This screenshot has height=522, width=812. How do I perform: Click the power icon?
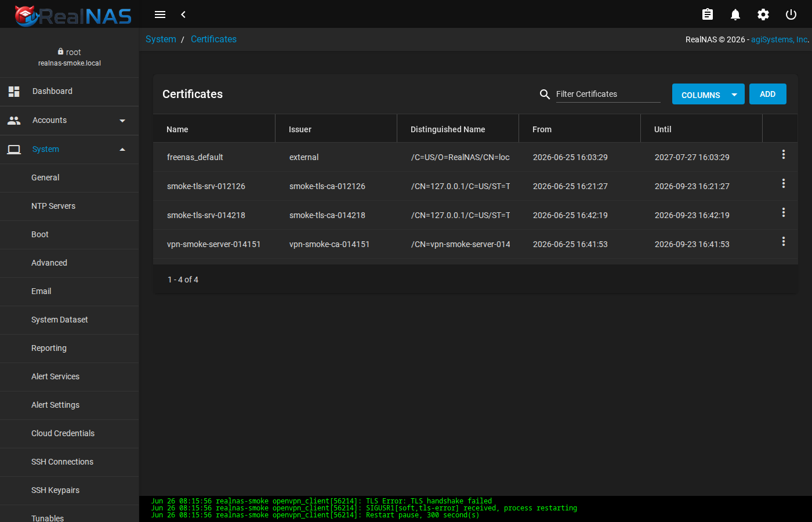791,14
